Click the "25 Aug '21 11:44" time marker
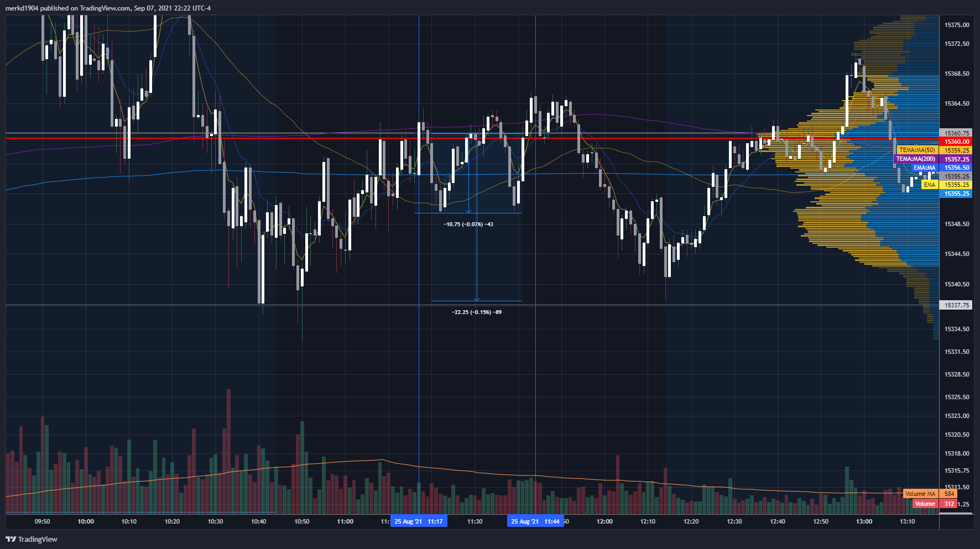Viewport: 980px width, 549px height. (535, 521)
